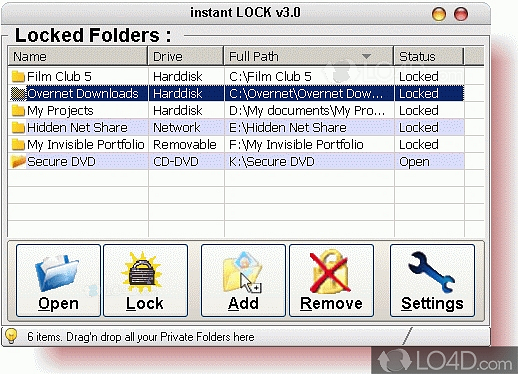Image resolution: width=518 pixels, height=374 pixels.
Task: Click the folder icon beside Film Club 5
Action: (x=18, y=76)
